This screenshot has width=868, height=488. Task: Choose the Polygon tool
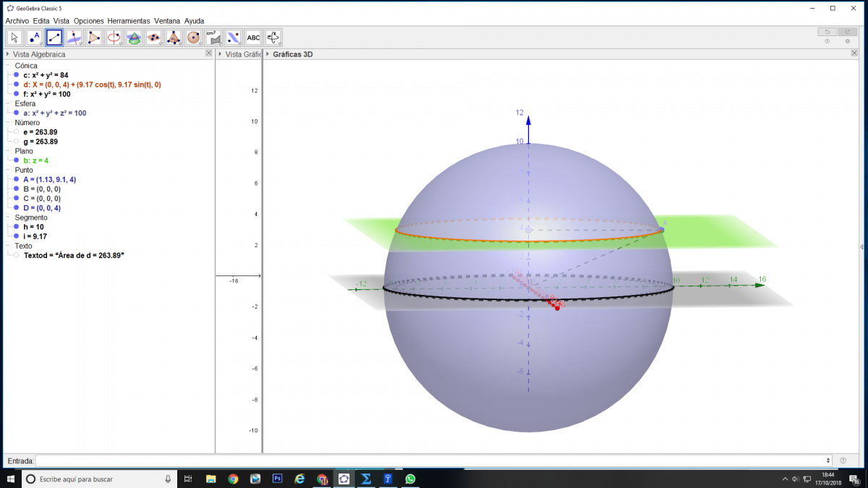[x=94, y=38]
